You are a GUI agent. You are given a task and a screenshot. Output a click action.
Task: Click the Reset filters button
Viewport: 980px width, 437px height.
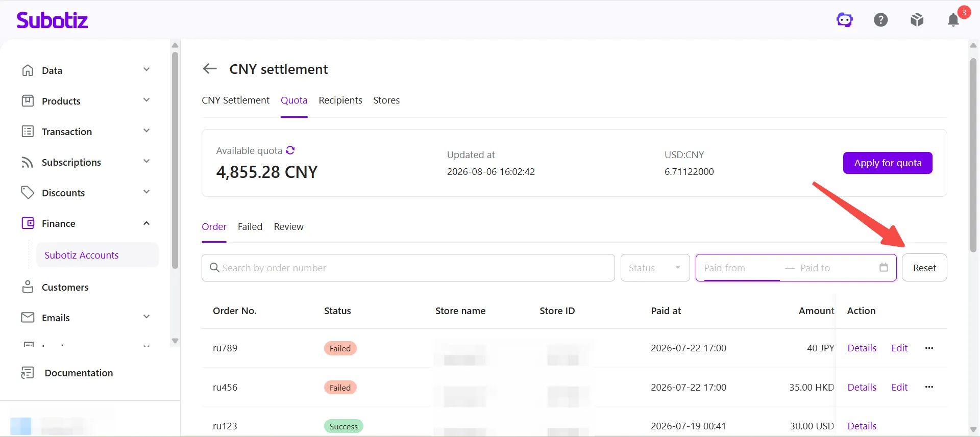924,268
